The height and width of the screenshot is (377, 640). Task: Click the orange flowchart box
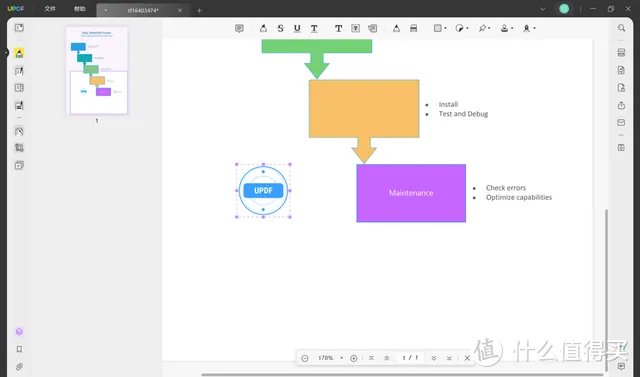pos(364,109)
